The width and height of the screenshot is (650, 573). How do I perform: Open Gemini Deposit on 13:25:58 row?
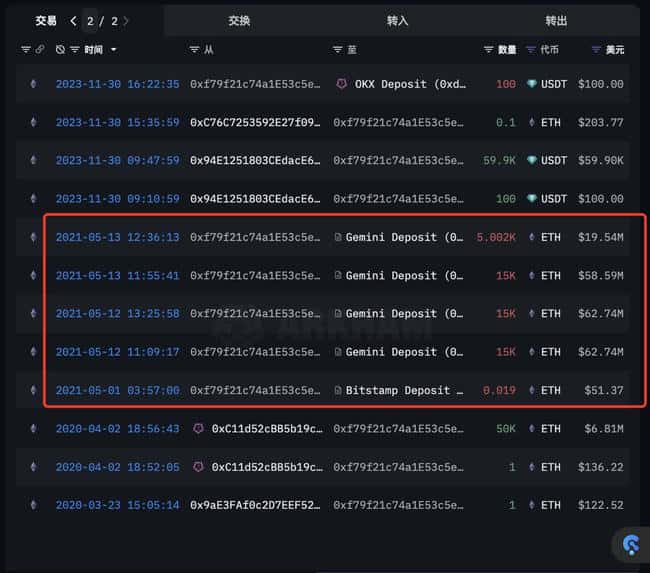click(x=405, y=313)
